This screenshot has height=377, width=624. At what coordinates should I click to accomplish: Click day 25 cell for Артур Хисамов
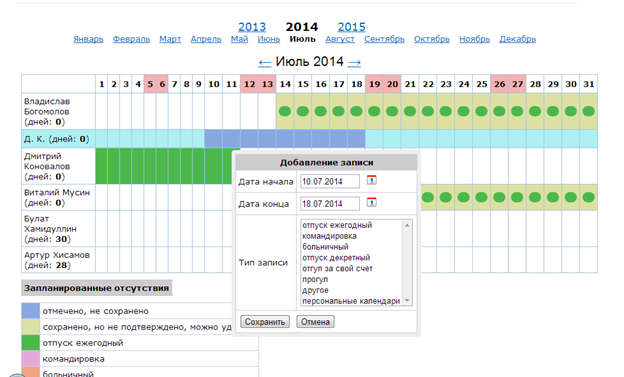pos(482,260)
